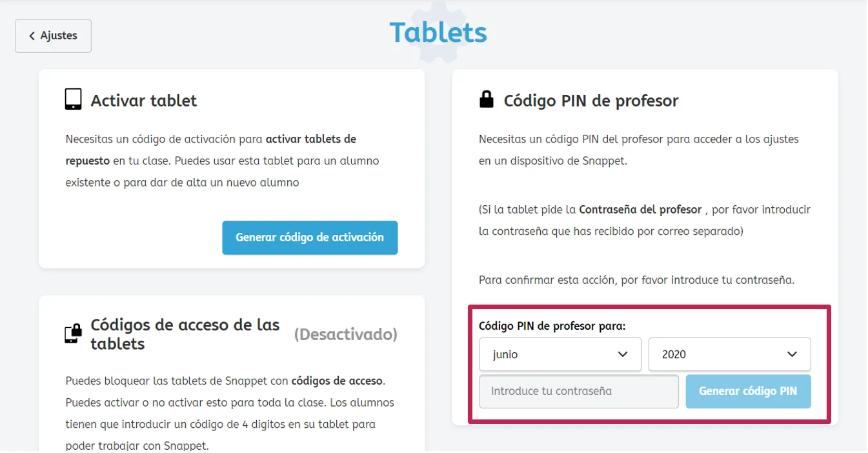
Task: Go back to Ajustes
Action: 53,36
